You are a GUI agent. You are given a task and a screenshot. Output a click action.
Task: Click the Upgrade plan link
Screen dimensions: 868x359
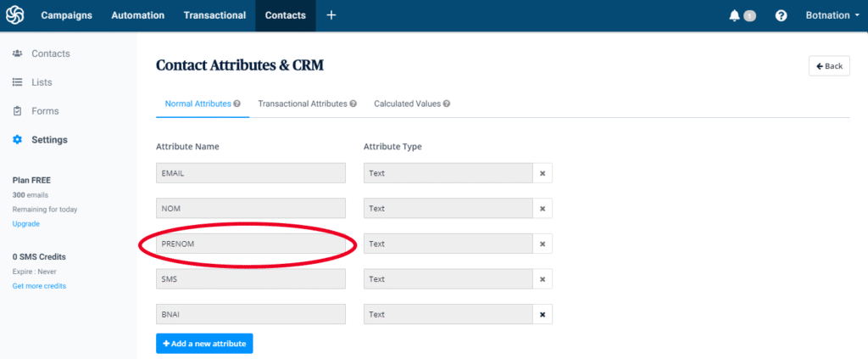(x=25, y=224)
